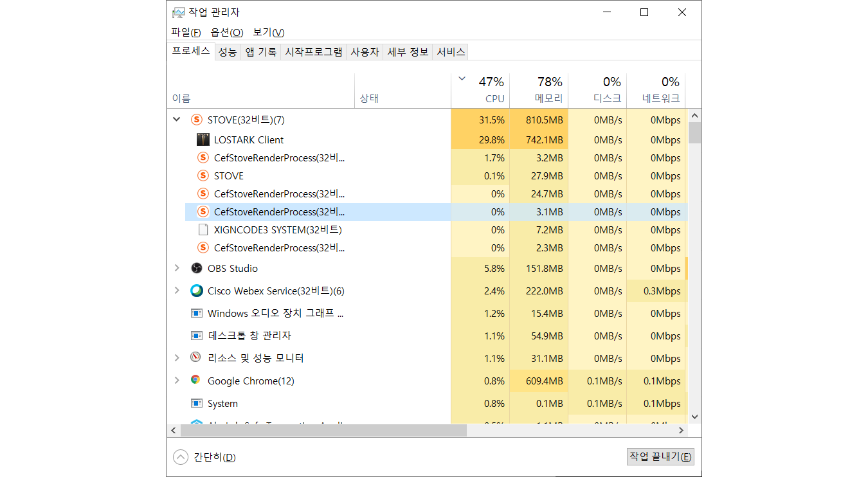Click the Windows 오디오 장치 그래프 icon

pyautogui.click(x=197, y=313)
